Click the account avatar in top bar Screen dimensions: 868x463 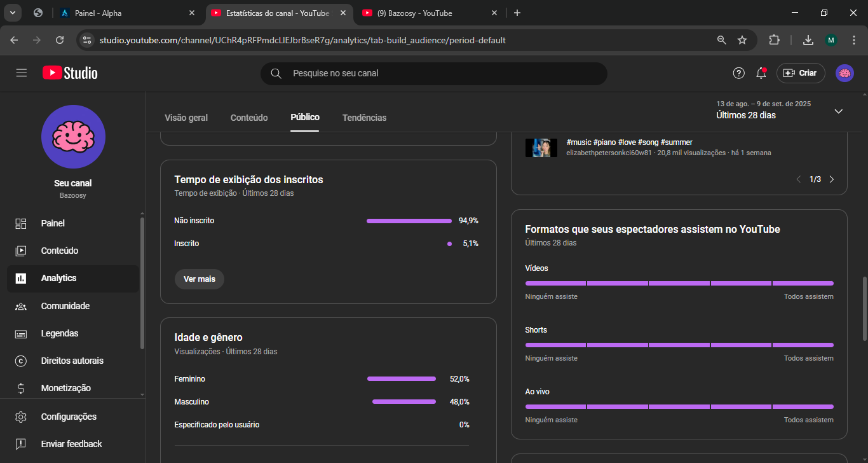[844, 73]
